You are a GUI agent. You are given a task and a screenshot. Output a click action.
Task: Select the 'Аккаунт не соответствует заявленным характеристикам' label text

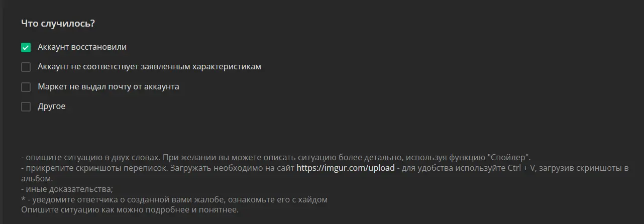pyautogui.click(x=149, y=66)
